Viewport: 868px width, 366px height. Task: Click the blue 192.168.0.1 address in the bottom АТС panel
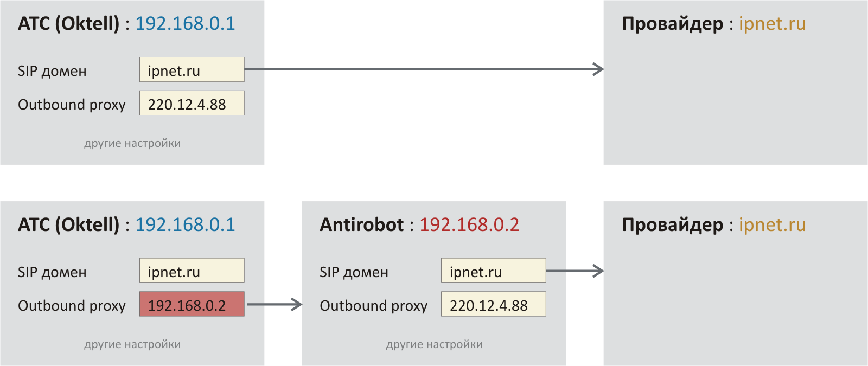click(185, 225)
